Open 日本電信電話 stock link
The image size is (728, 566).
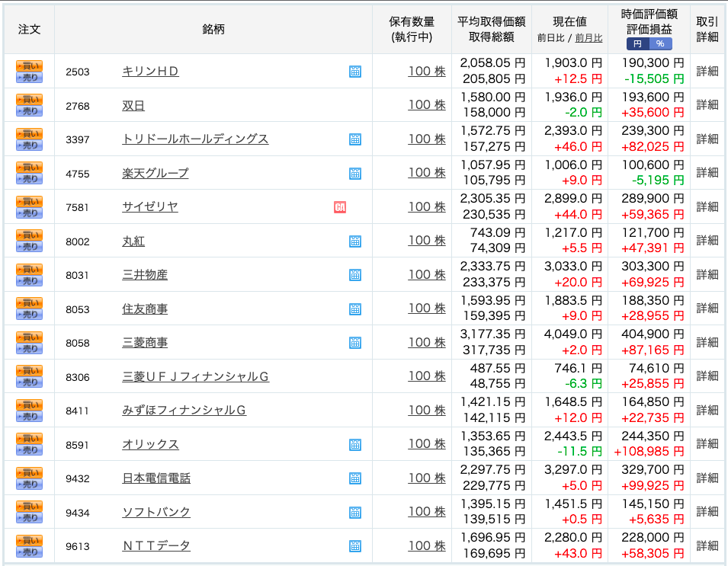[156, 478]
